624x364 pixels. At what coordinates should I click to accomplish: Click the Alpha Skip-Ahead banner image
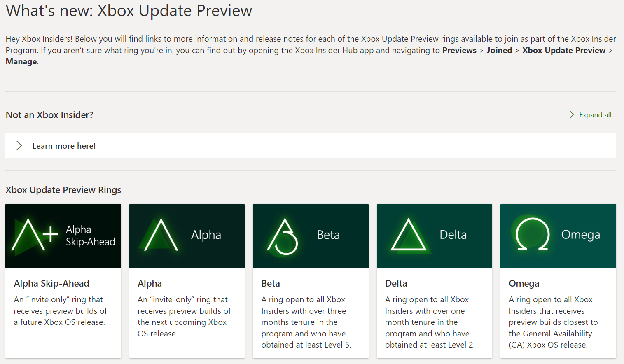[x=63, y=236]
